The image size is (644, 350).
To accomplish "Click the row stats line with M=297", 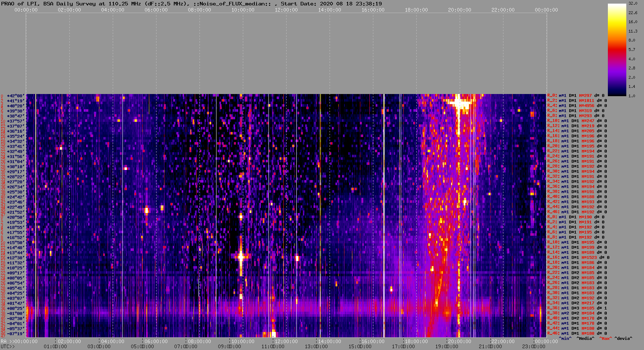I will tap(576, 96).
